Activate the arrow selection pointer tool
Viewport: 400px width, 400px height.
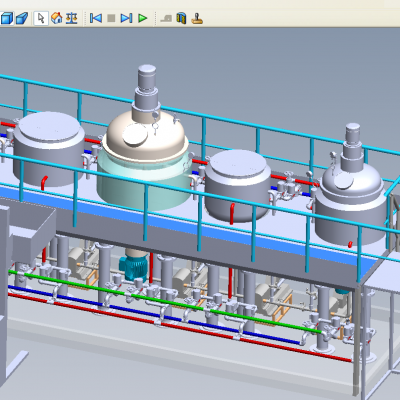[41, 18]
